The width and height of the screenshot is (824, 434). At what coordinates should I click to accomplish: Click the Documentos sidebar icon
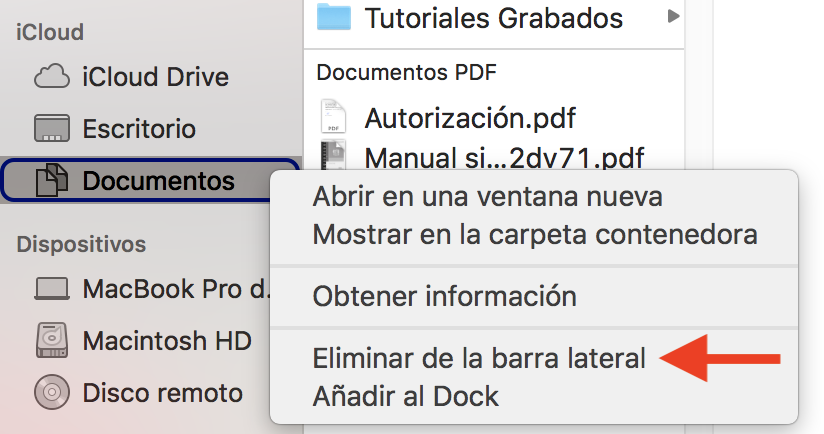[52, 181]
